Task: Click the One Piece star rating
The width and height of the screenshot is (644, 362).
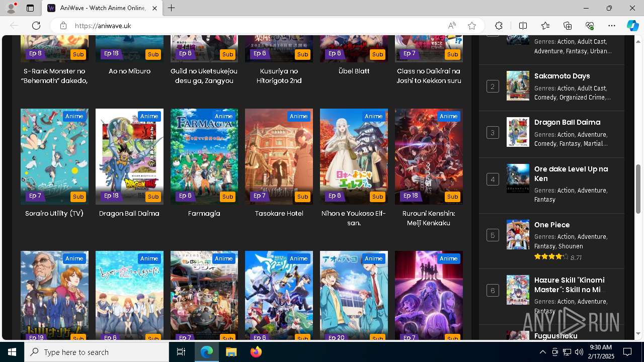Action: point(551,257)
